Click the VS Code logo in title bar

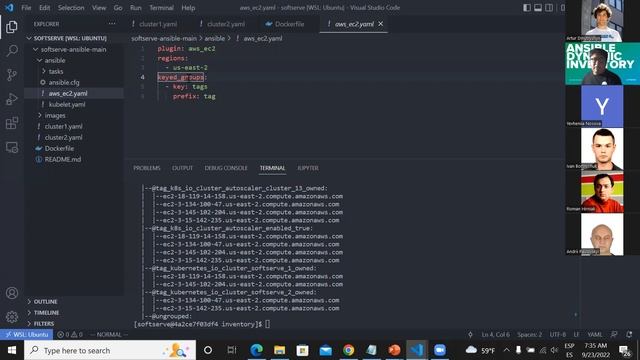tap(9, 7)
